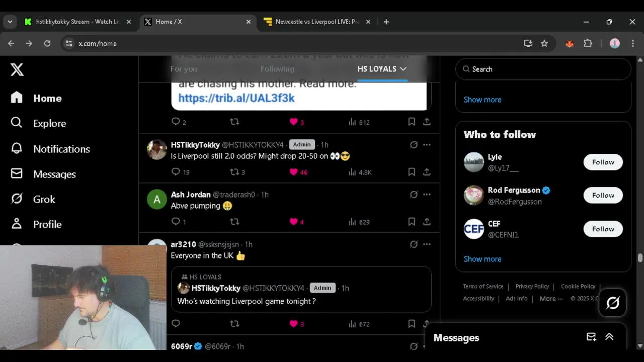Reply to ar3210's Everyone in the UK post

[176, 324]
